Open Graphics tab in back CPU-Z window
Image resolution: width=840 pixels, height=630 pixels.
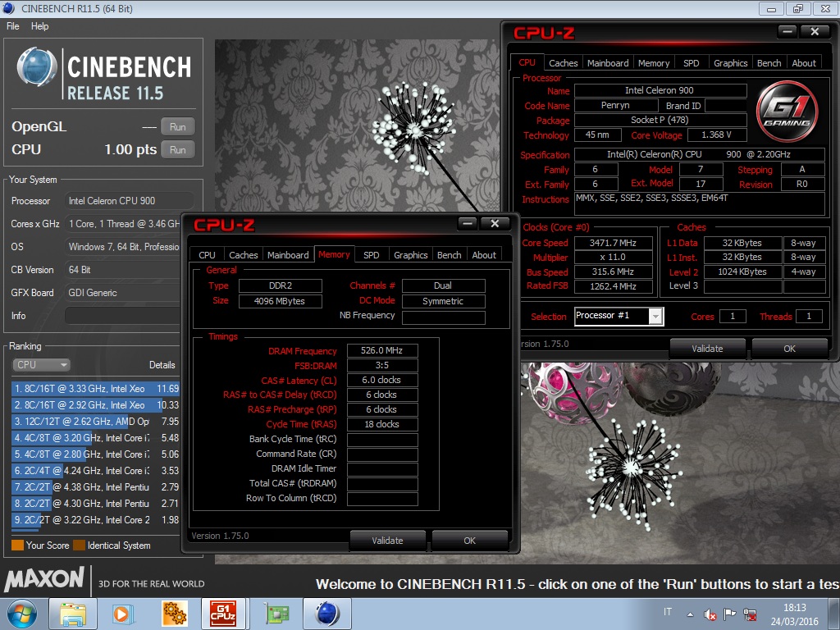point(731,62)
